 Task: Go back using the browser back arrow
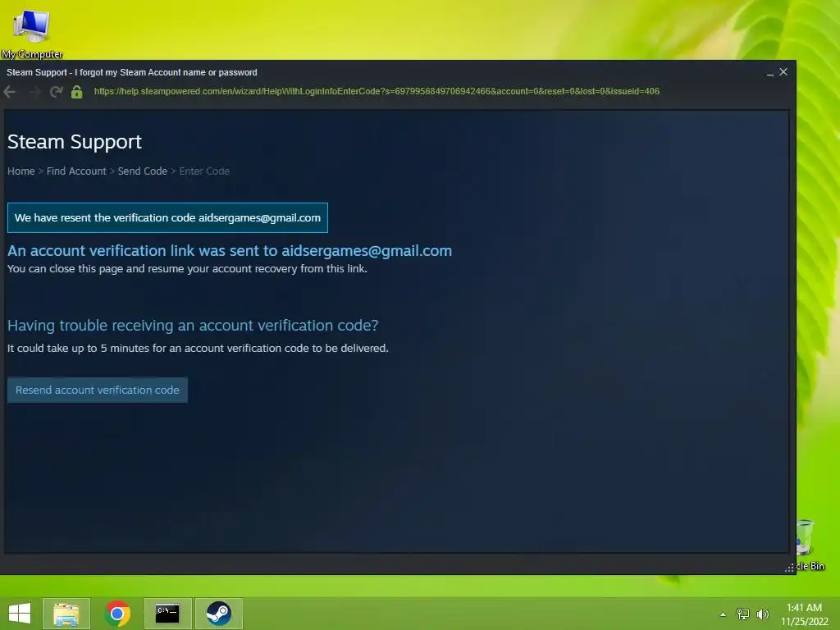10,92
